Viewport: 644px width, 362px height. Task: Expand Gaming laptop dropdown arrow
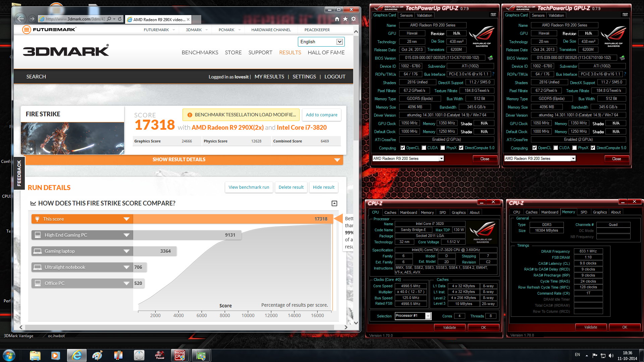[126, 251]
